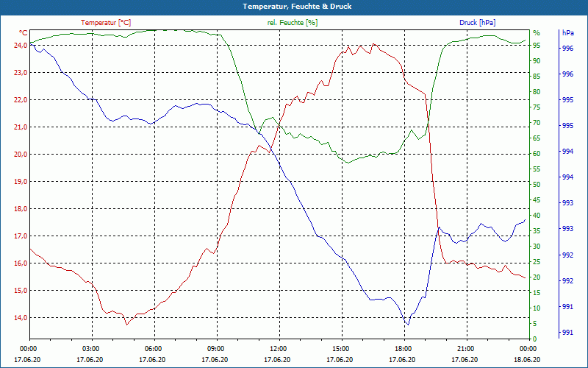Click the green "50" humidity axis value

click(x=537, y=185)
